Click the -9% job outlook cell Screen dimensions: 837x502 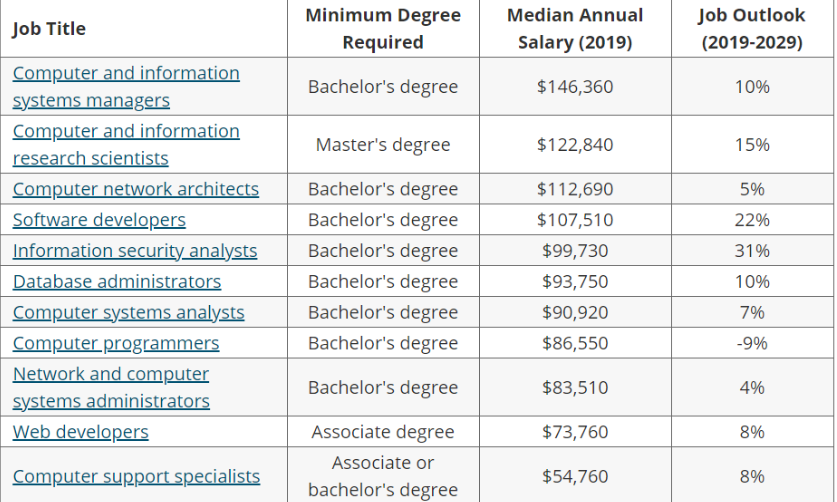(x=752, y=344)
